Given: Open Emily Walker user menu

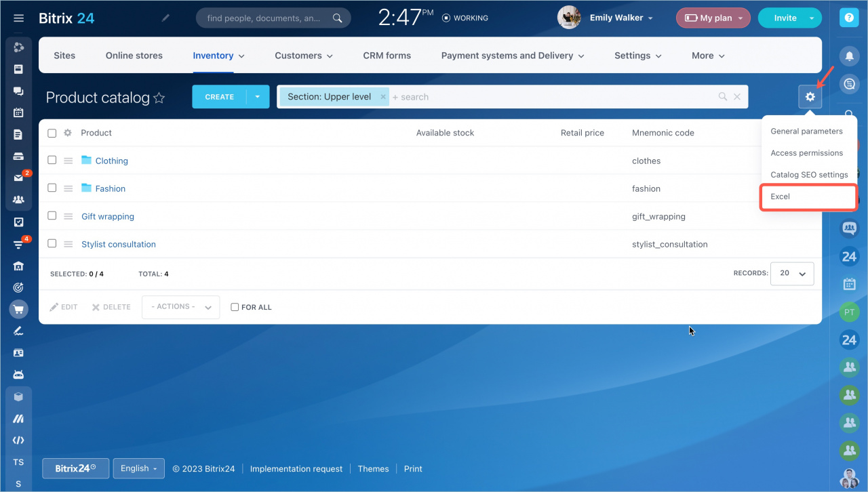Looking at the screenshot, I should click(621, 18).
